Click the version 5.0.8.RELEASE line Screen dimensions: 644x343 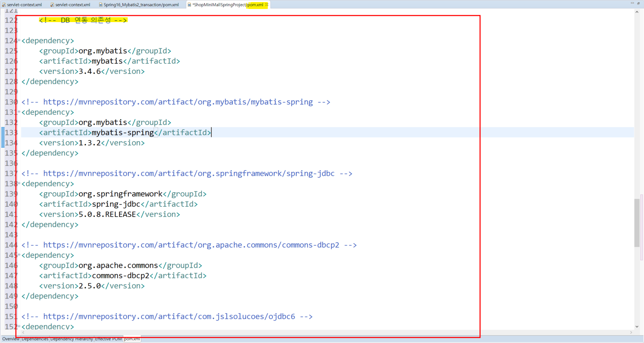click(109, 214)
